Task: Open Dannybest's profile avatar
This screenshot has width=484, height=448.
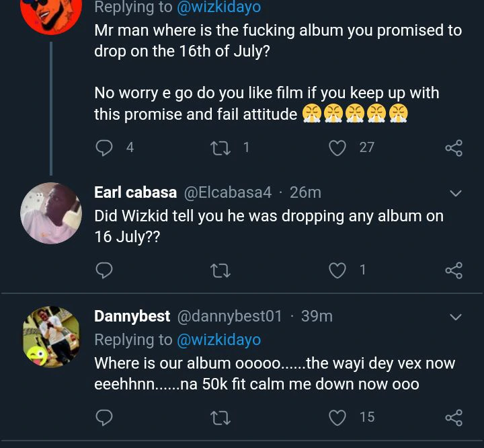Action: point(51,336)
